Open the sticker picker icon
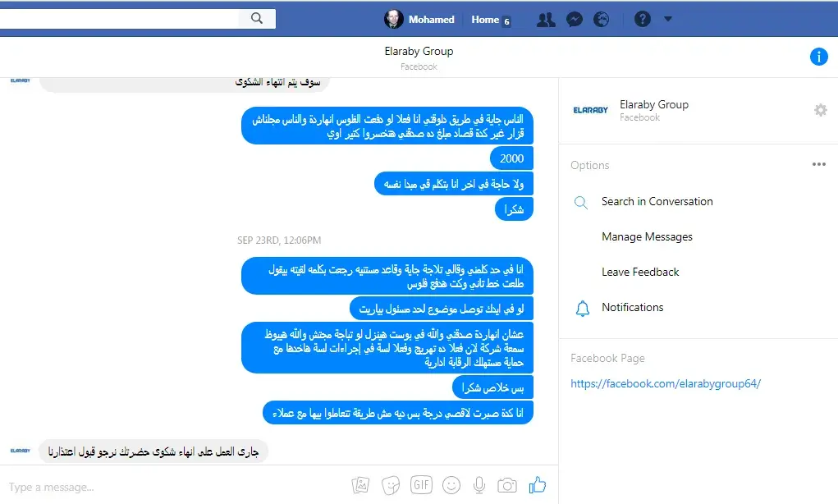838x504 pixels. coord(391,485)
